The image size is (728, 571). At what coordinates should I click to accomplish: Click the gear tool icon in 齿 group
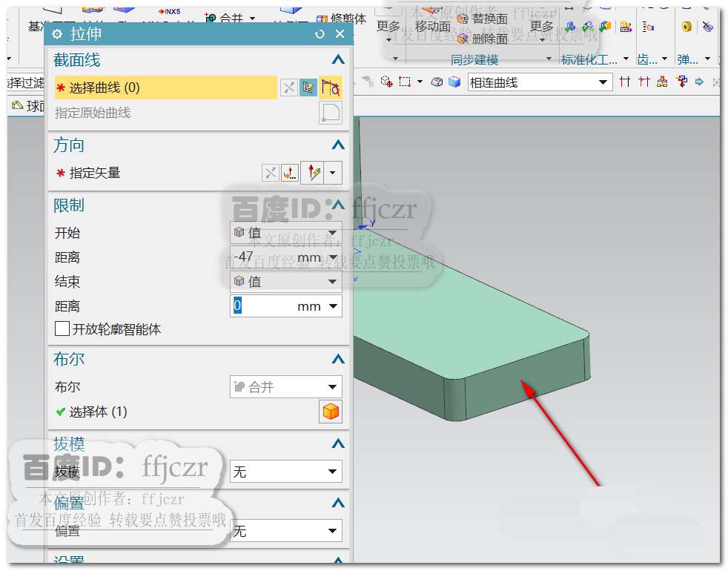[648, 27]
